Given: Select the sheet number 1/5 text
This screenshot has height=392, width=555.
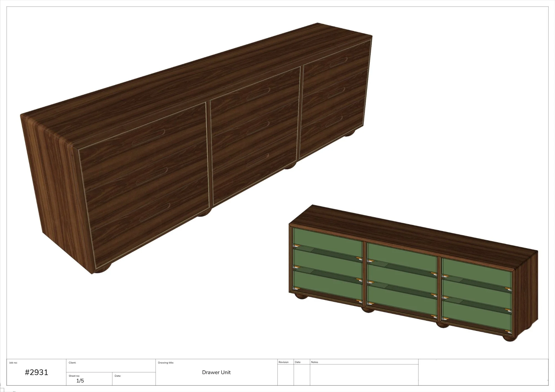Looking at the screenshot, I should coord(80,381).
